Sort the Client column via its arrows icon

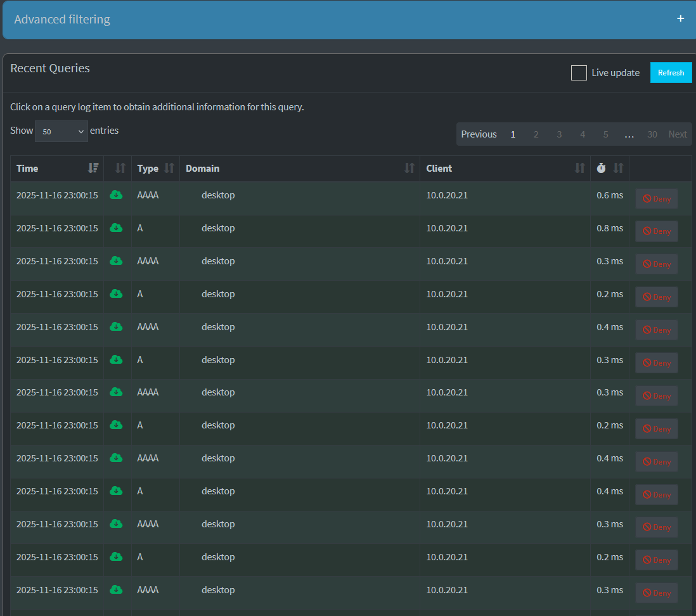tap(579, 168)
